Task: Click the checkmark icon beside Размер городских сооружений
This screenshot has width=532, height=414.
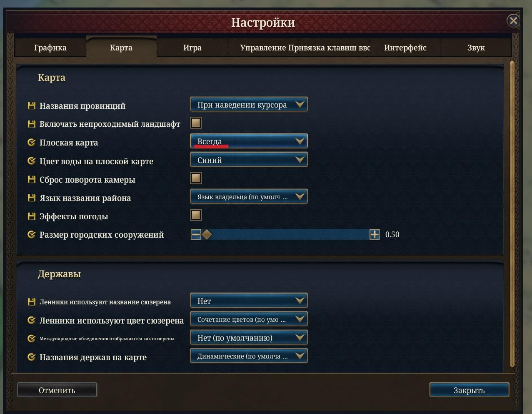Action: (31, 235)
